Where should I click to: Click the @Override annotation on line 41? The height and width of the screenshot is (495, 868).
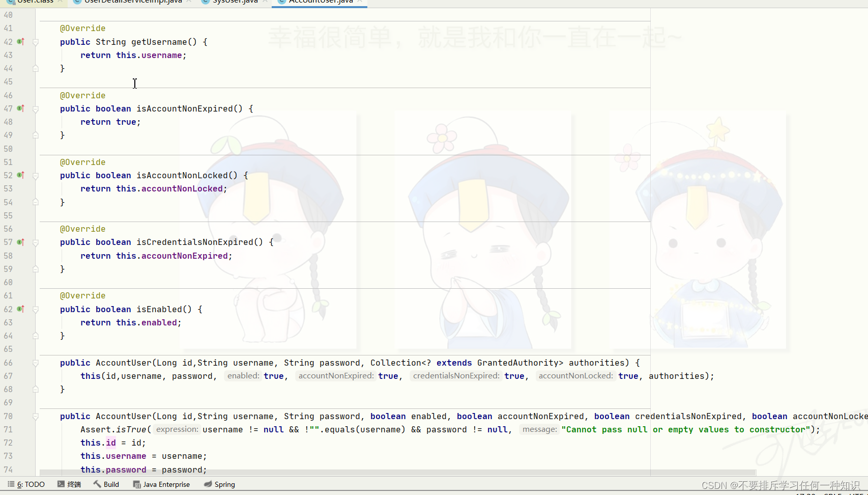coord(83,28)
